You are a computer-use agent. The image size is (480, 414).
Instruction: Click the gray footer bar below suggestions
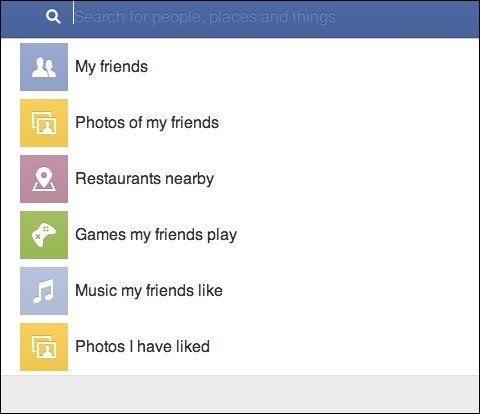pyautogui.click(x=240, y=394)
